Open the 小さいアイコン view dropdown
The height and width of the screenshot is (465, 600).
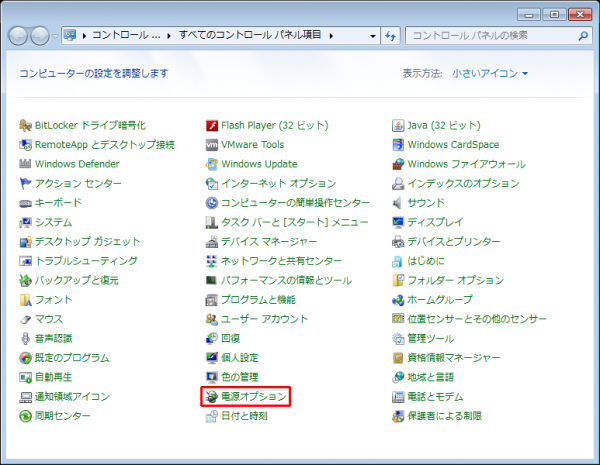pos(490,73)
